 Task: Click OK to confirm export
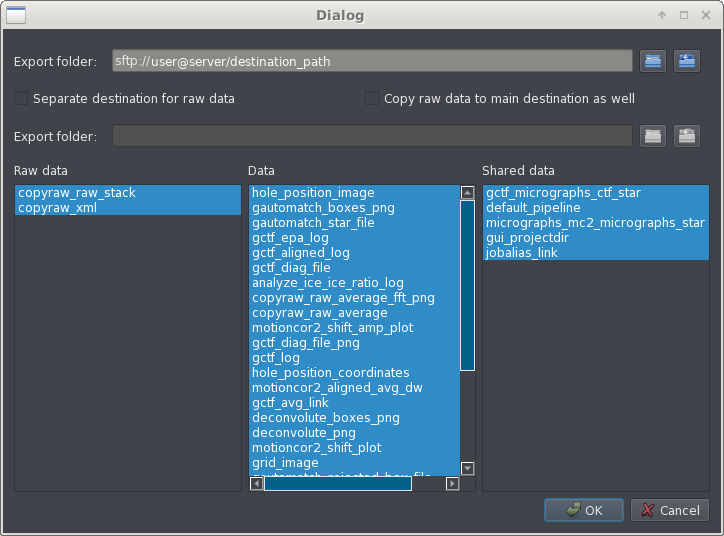(584, 510)
